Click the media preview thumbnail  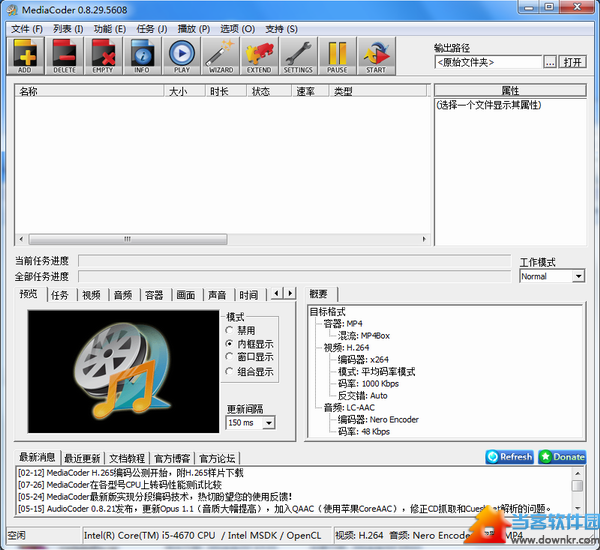123,372
